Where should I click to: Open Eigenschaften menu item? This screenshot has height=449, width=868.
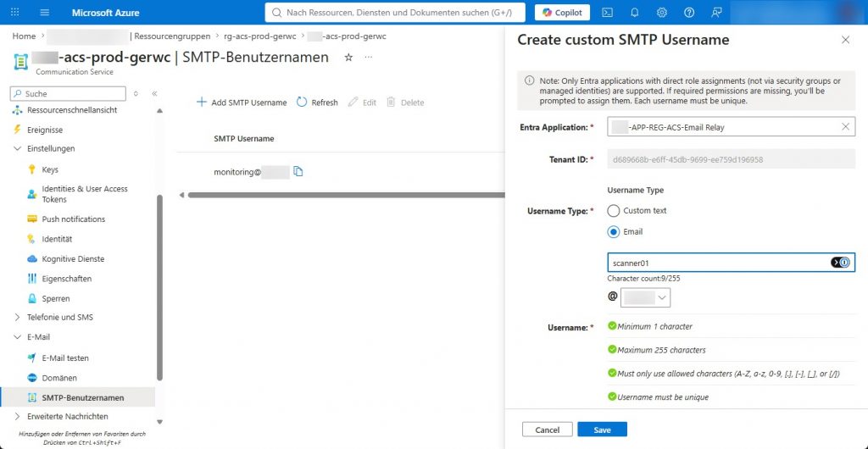click(66, 279)
